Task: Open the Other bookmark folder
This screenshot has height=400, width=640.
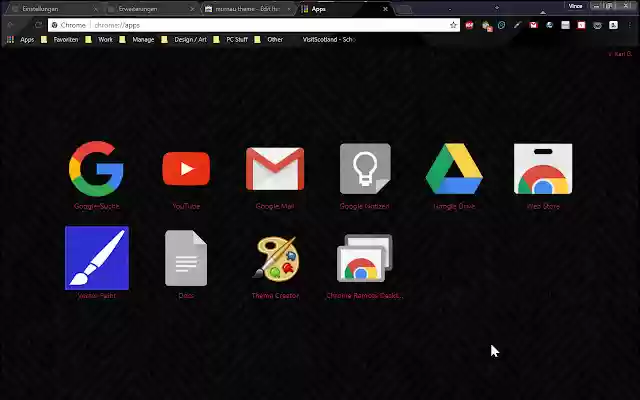Action: 269,40
